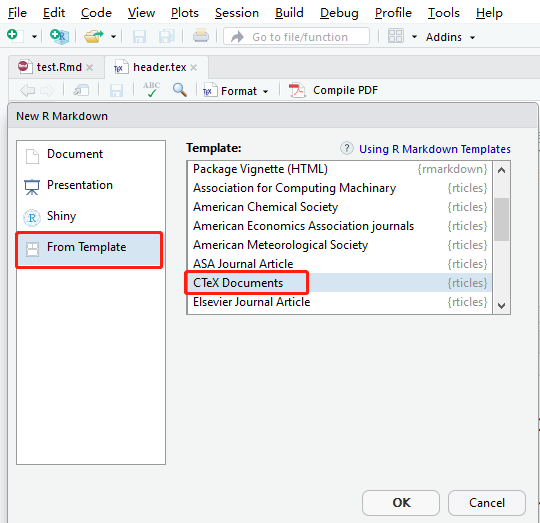Click the workspace panes grid icon
Image resolution: width=540 pixels, height=523 pixels.
pos(395,36)
